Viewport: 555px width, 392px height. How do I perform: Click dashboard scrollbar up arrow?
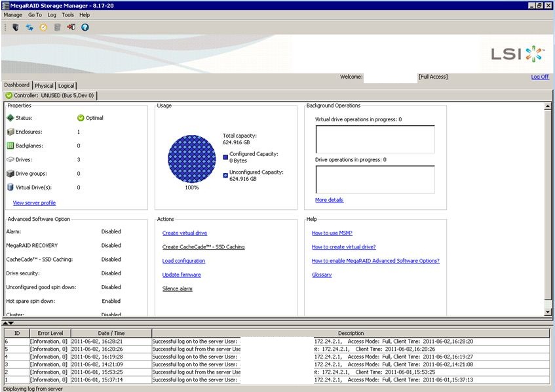[x=548, y=106]
